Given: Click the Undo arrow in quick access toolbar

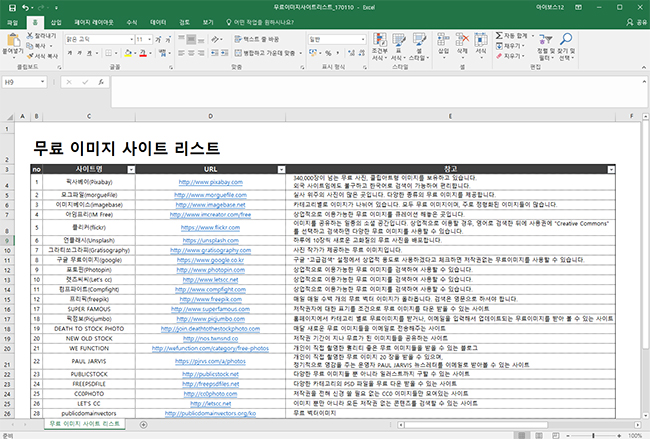Looking at the screenshot, I should 26,7.
